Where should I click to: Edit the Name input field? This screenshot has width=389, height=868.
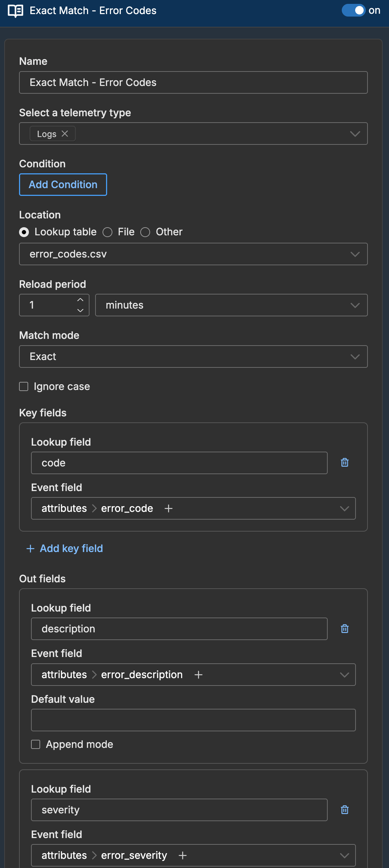click(193, 82)
